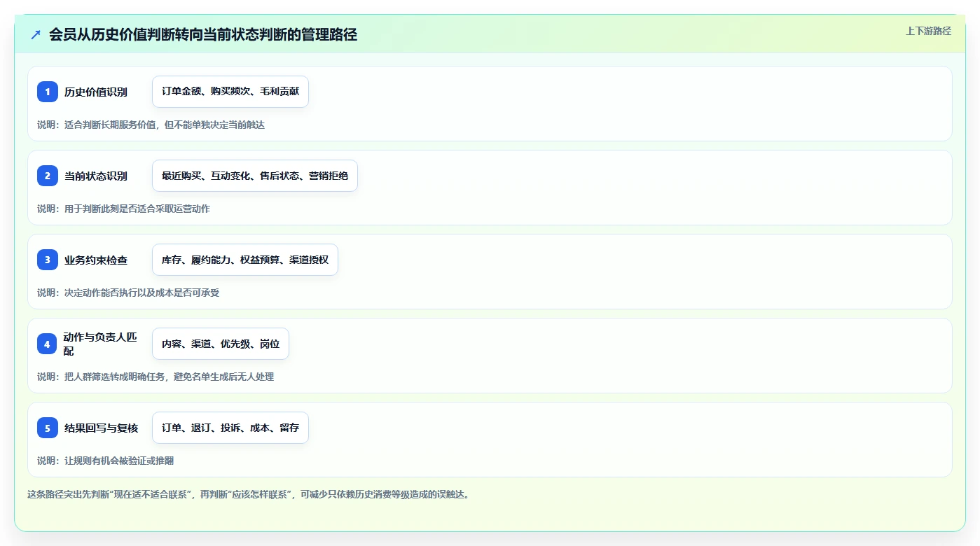Click the 动作与负责人匹配 step title

click(100, 344)
